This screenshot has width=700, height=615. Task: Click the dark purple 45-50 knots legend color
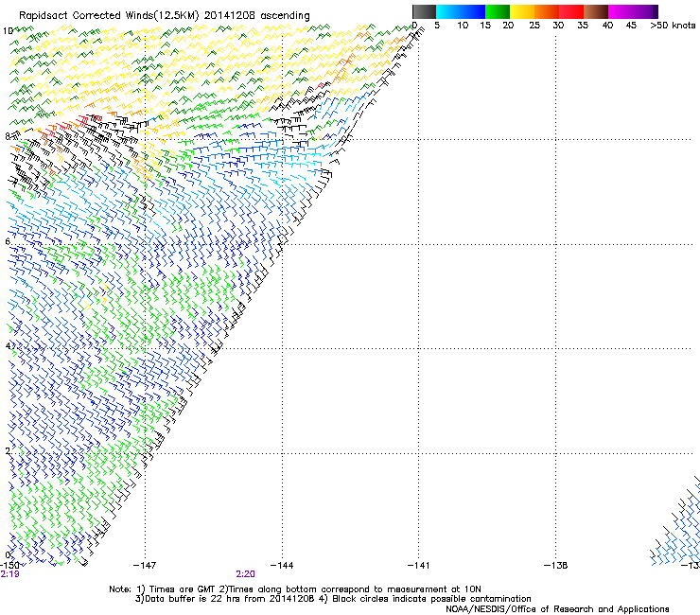tap(645, 11)
